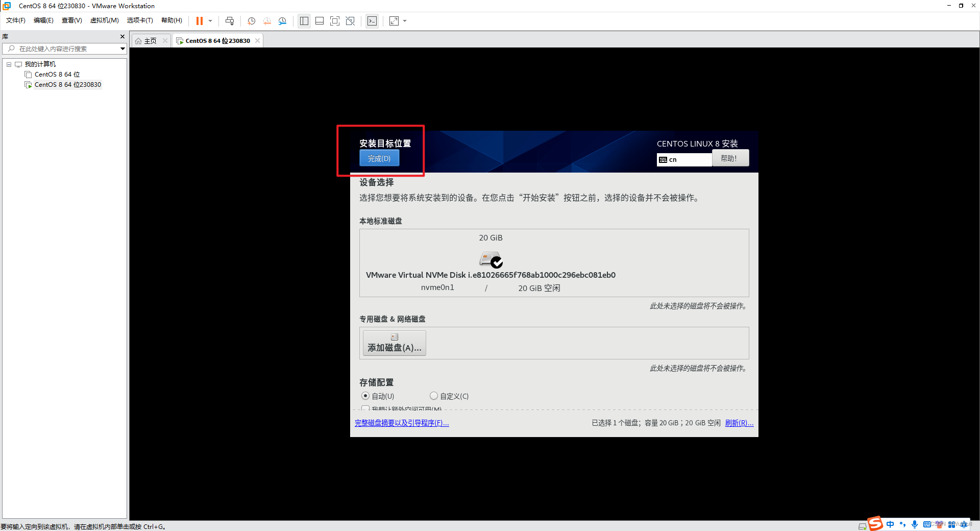Viewport: 980px width, 531px height.
Task: Open the 虚拟机(M) menu
Action: click(x=105, y=20)
